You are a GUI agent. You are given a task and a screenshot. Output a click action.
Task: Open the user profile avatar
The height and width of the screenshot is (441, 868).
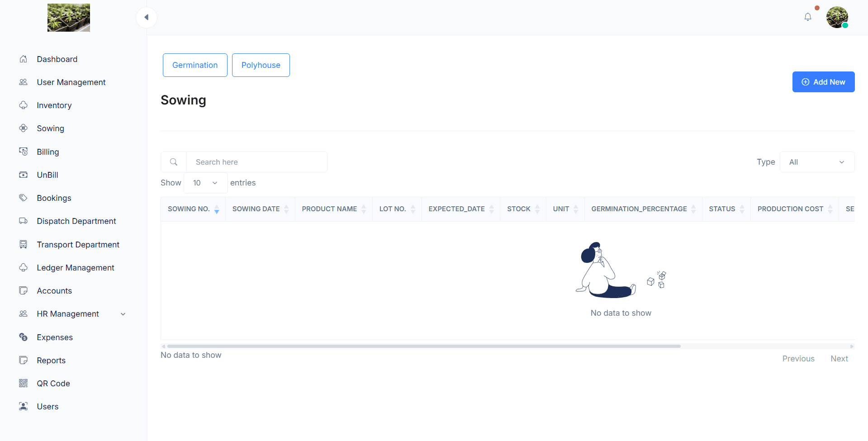837,18
